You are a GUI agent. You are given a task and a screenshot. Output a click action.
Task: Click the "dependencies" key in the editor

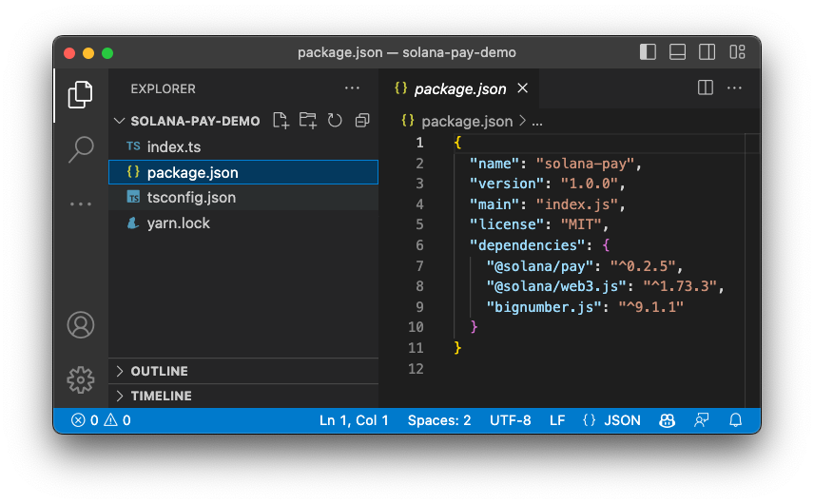(x=528, y=245)
